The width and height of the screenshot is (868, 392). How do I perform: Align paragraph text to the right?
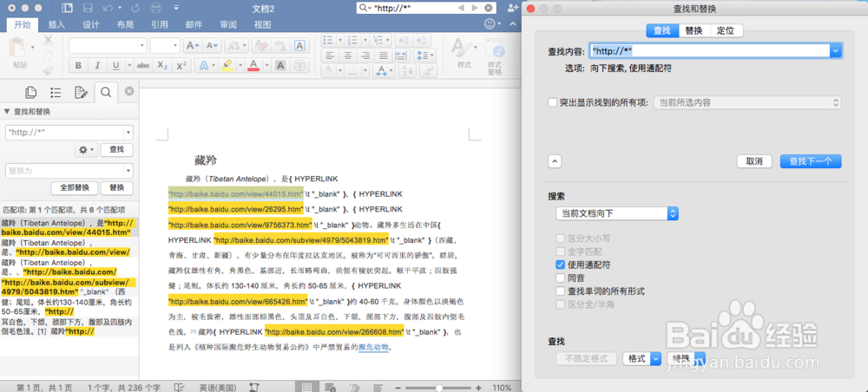click(366, 56)
